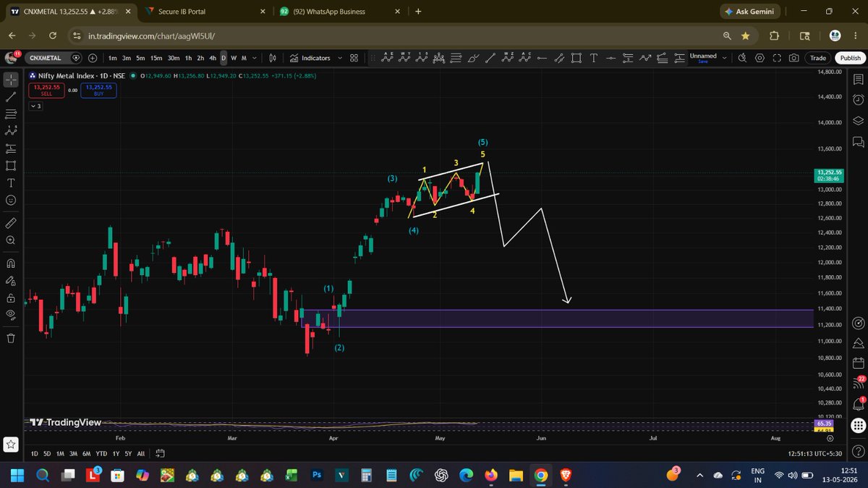Reload the page in the browser toolbar

pyautogui.click(x=53, y=35)
